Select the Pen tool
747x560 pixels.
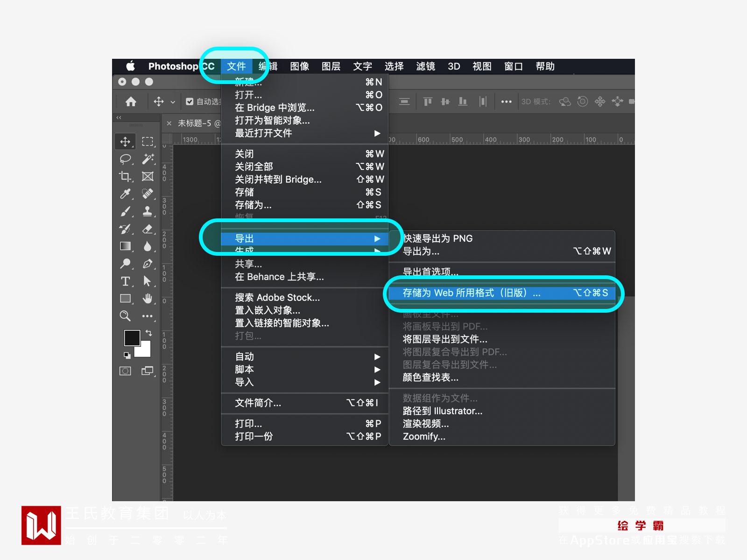click(x=148, y=264)
